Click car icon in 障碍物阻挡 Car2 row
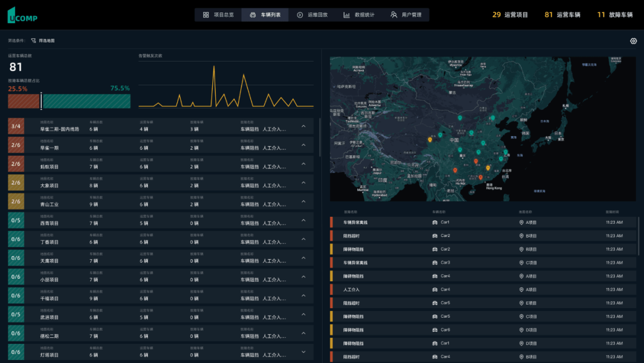 [435, 249]
